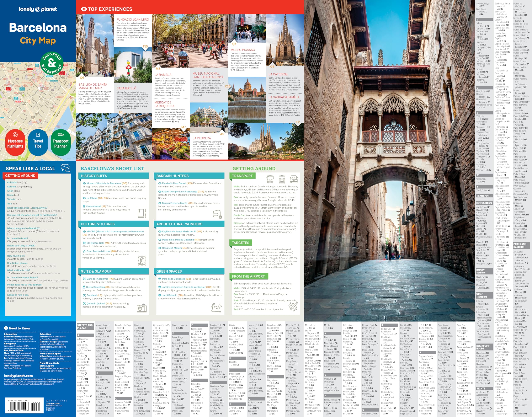The image size is (532, 417).
Task: Click the camera icon in Glitz & Glamour
Action: point(142,308)
